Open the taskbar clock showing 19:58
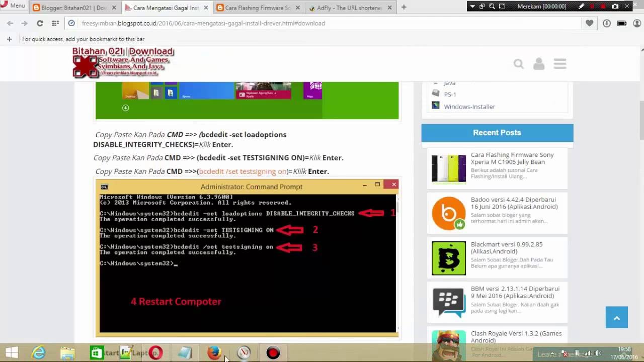The width and height of the screenshot is (644, 362). tap(624, 353)
